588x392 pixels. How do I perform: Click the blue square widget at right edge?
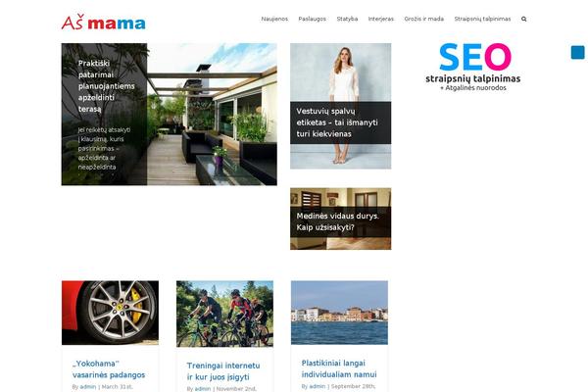click(x=578, y=52)
